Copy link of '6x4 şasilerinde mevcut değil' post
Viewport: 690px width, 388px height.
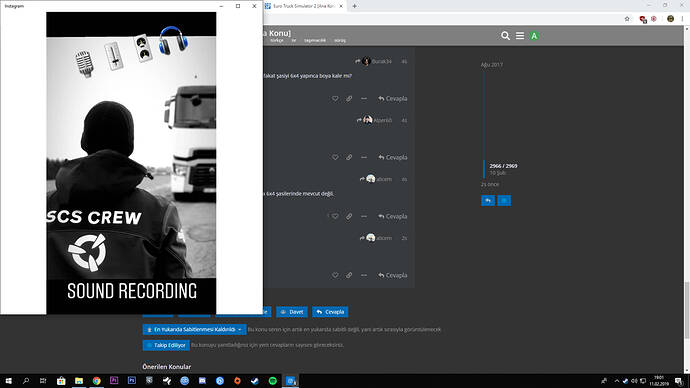pos(349,216)
